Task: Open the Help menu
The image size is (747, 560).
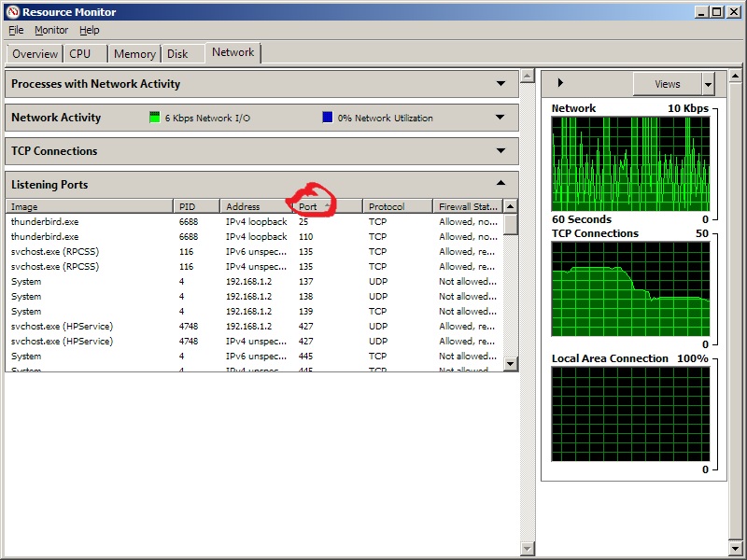Action: [x=89, y=30]
